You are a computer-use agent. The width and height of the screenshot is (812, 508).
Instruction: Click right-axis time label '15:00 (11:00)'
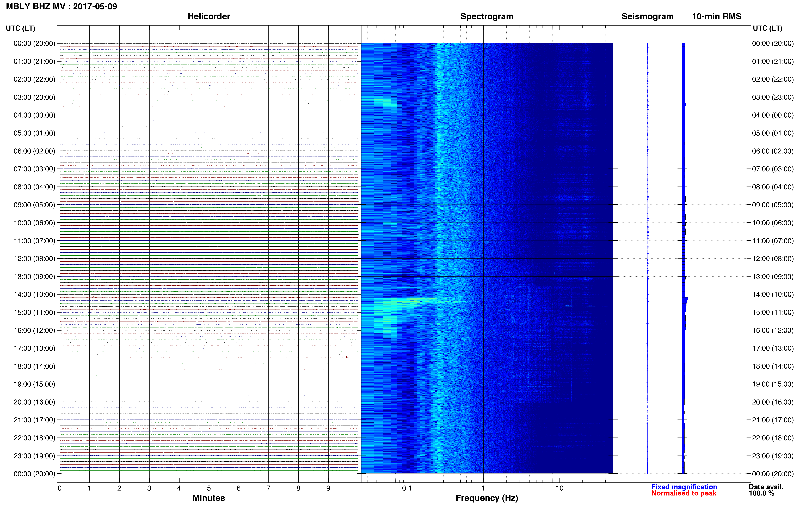pyautogui.click(x=773, y=312)
